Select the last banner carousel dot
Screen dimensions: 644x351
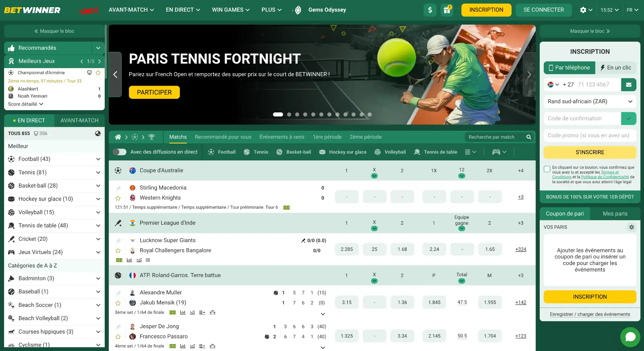tap(370, 115)
